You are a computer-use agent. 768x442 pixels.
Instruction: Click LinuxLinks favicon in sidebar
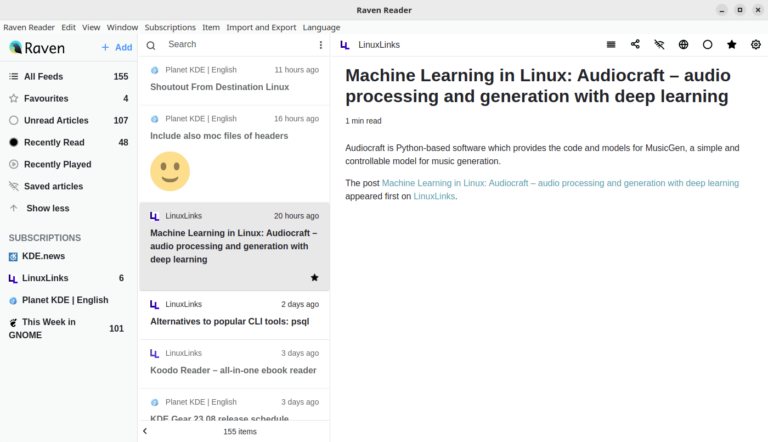[x=13, y=279]
